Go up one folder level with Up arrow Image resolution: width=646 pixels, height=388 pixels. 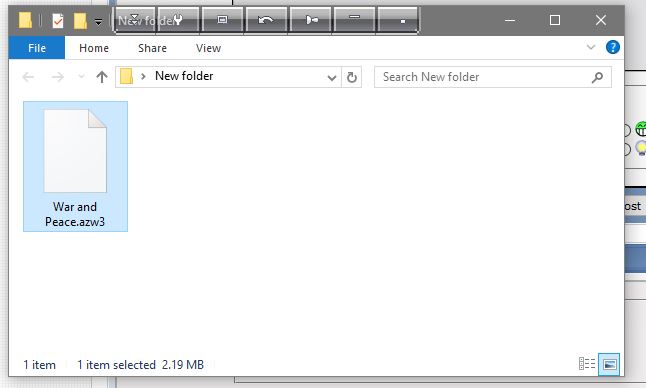[x=102, y=77]
